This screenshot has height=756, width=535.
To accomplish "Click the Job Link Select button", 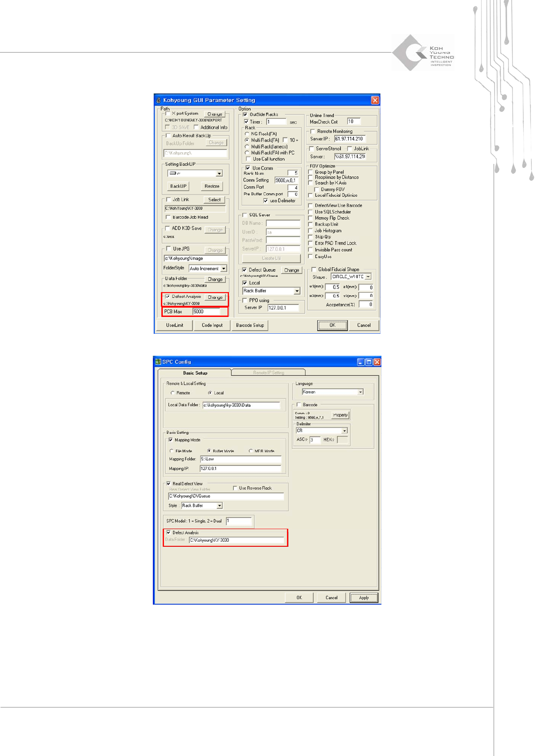I will pos(214,200).
